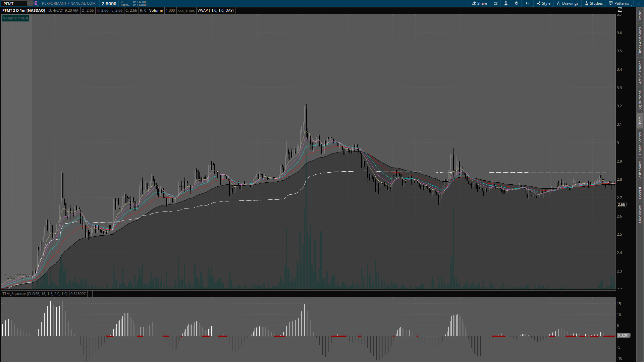This screenshot has height=362, width=644.
Task: Click the Share chart button
Action: 479,3
